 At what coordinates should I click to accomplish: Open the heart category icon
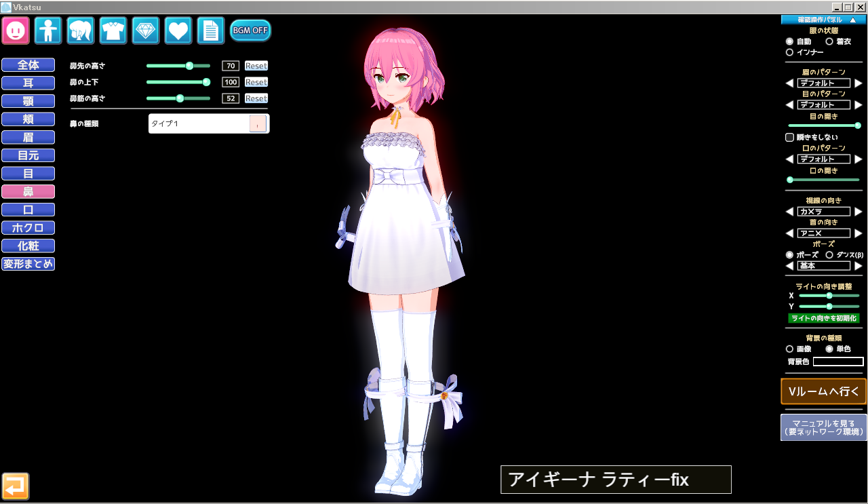click(x=178, y=31)
